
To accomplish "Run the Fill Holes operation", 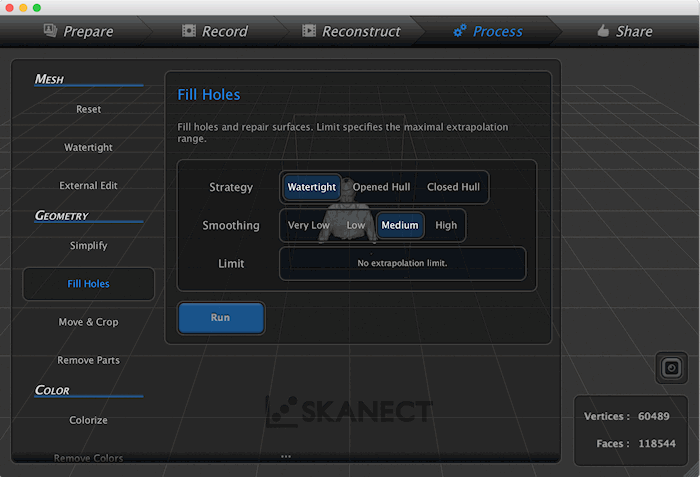I will pos(221,318).
